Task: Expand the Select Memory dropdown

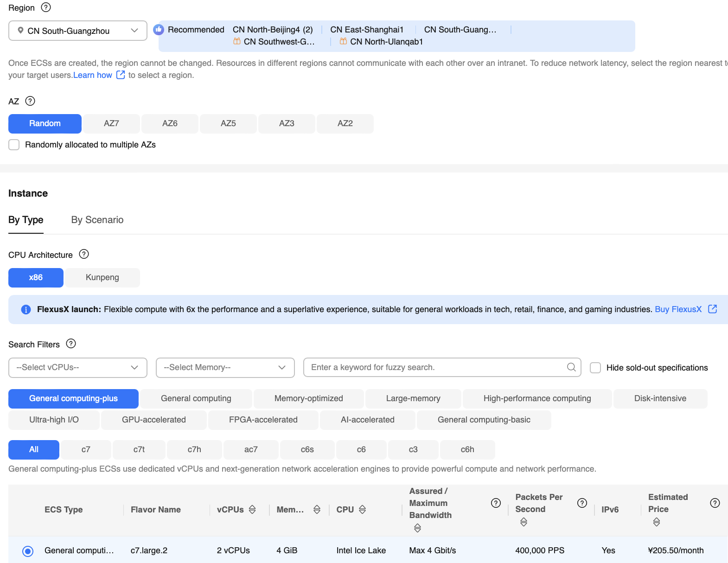Action: point(225,367)
